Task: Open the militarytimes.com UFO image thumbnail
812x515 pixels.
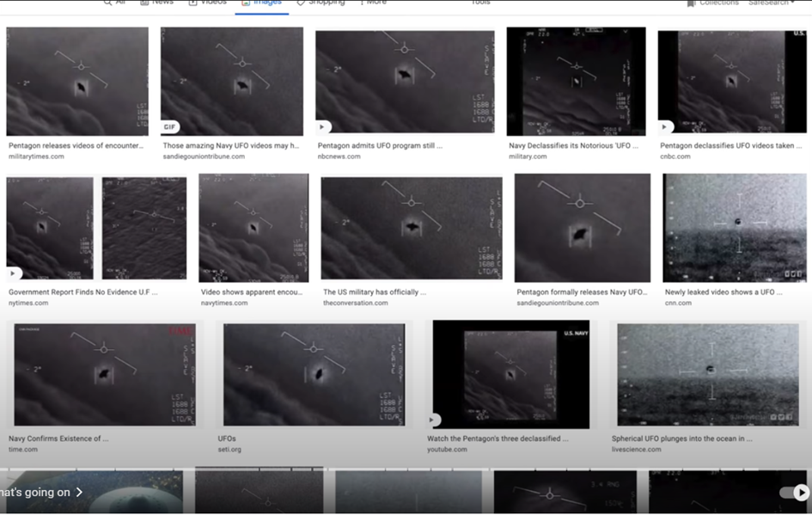Action: pos(77,82)
